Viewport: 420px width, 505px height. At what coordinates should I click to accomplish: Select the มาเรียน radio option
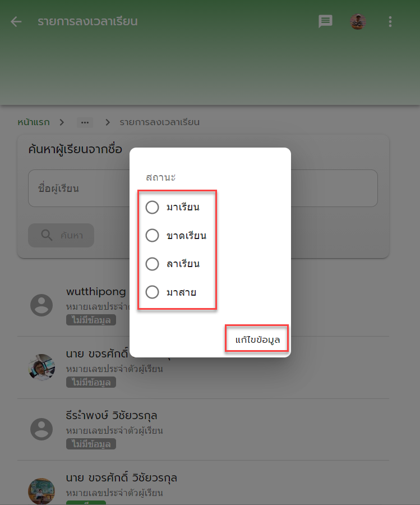click(152, 207)
